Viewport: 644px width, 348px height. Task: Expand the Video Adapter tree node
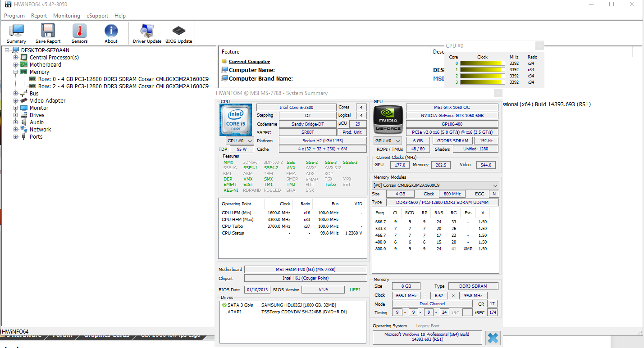click(16, 100)
